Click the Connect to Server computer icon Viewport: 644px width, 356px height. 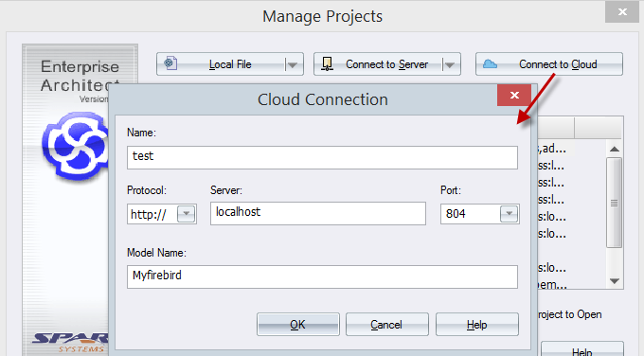coord(327,63)
